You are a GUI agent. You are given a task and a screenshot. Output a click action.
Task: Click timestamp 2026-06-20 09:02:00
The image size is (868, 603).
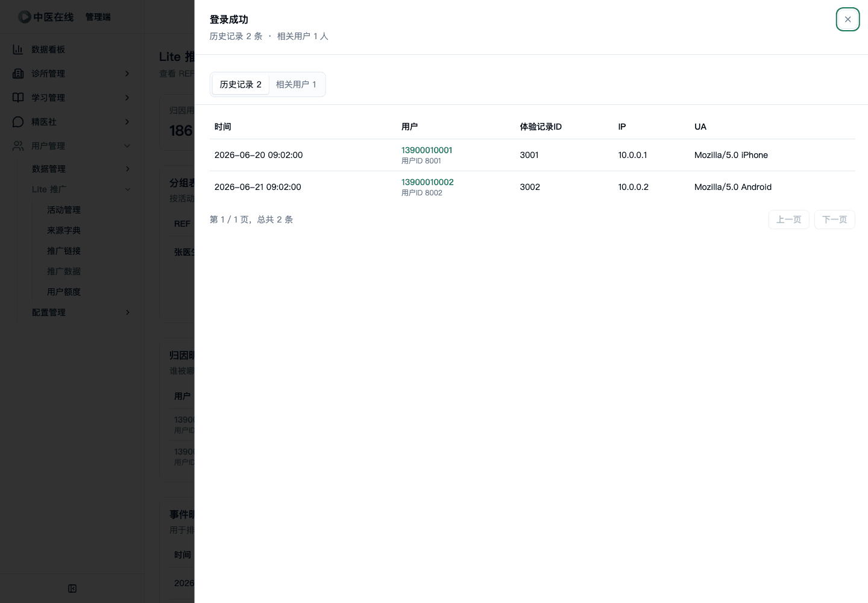259,155
